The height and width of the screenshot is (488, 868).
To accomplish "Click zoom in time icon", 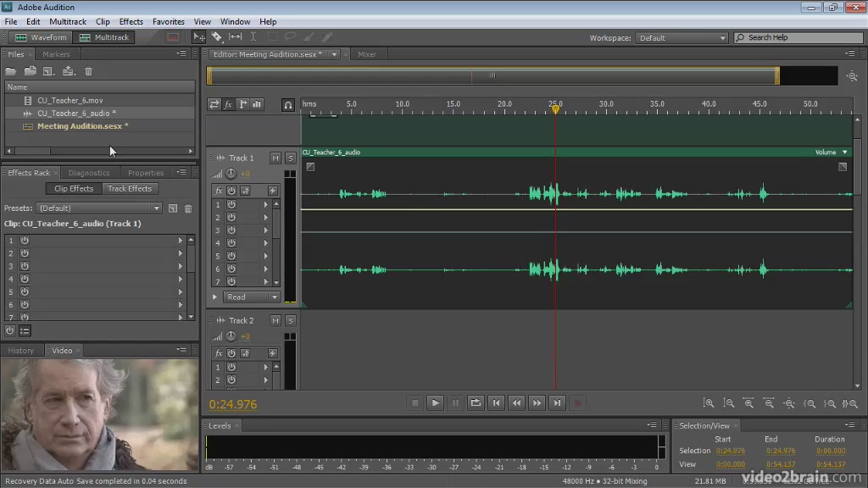I will tap(748, 403).
